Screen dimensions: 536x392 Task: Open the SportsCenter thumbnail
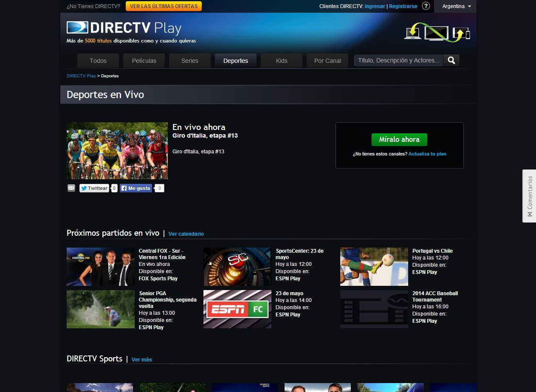237,267
